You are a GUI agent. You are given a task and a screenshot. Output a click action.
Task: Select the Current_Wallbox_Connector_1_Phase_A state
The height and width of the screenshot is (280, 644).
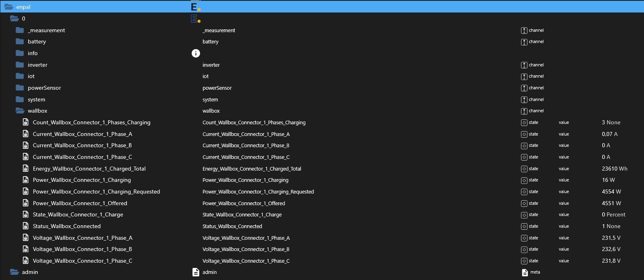click(82, 134)
